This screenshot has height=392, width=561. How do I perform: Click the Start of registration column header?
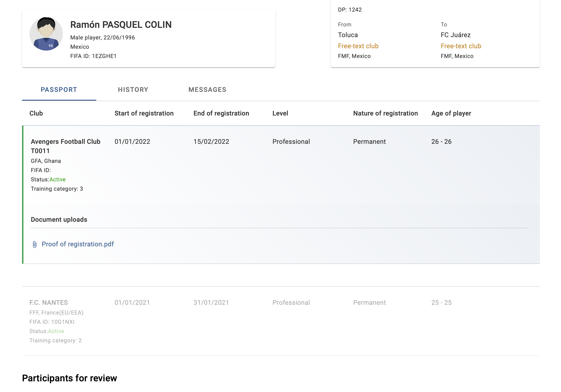tap(144, 113)
